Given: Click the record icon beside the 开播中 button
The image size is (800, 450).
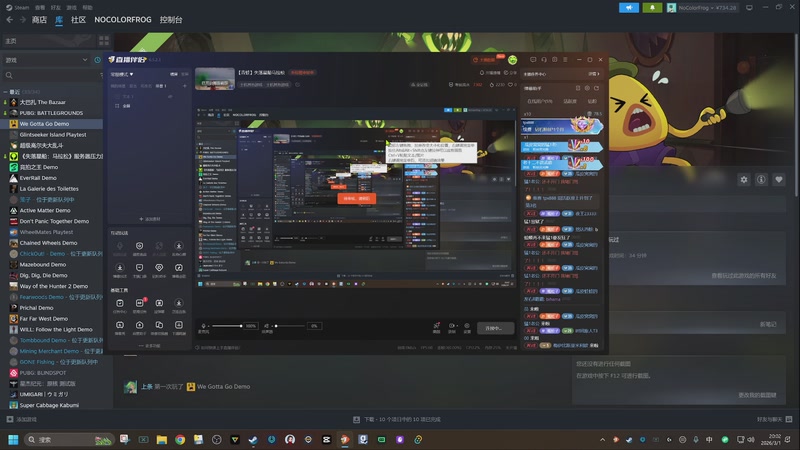Looking at the screenshot, I should pos(452,326).
